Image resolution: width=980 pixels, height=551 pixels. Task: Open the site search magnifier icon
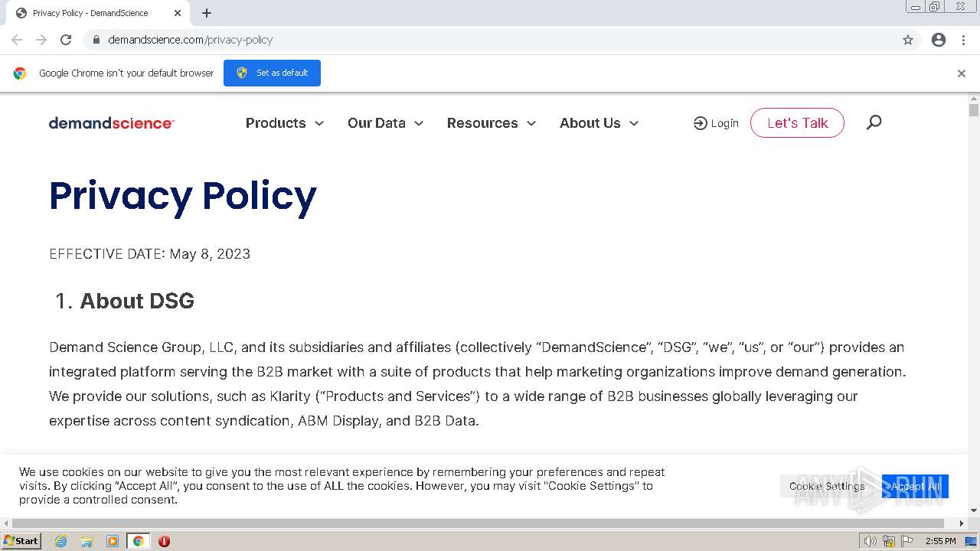pos(874,122)
